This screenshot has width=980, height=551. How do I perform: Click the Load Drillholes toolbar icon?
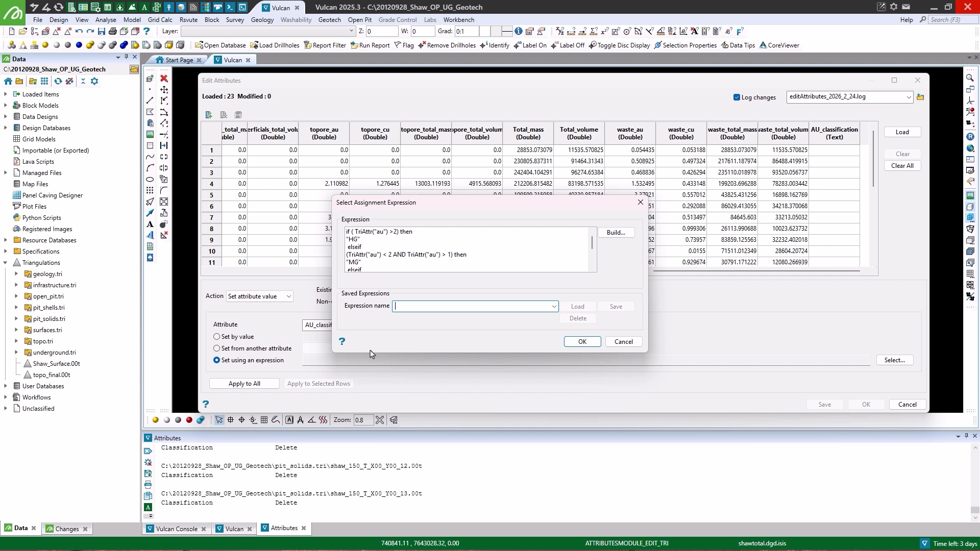[254, 45]
